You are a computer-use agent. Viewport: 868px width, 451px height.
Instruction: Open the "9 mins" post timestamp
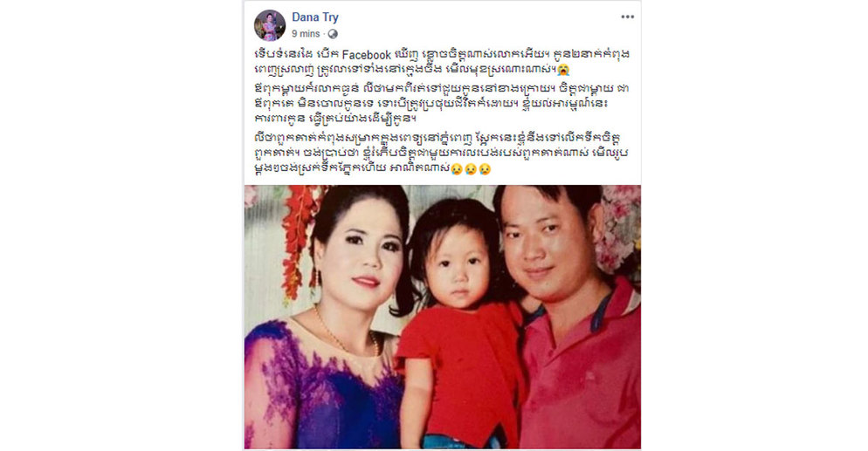(x=306, y=34)
